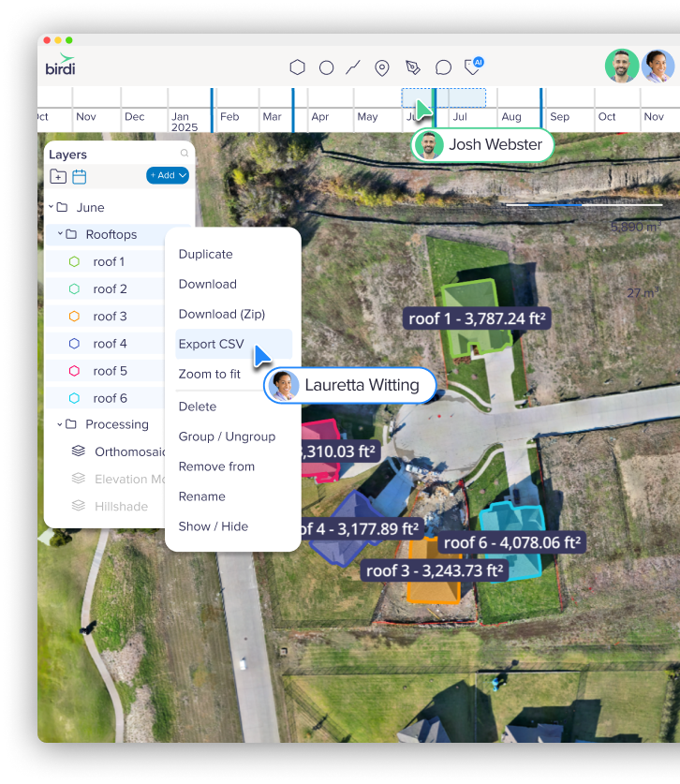Click the roof 1 - 3,787.24 ft² map label
The image size is (680, 784).
477,318
